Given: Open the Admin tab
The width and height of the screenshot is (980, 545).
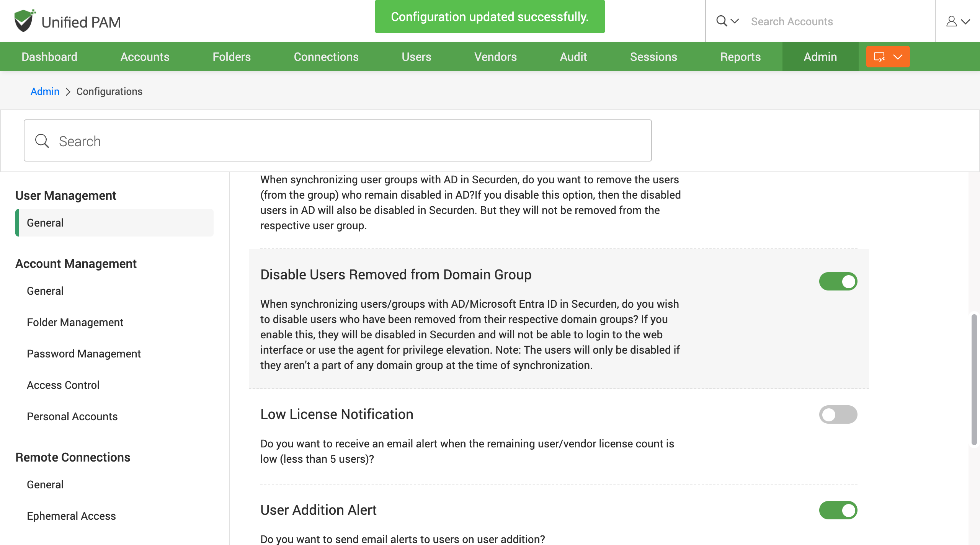Looking at the screenshot, I should 820,57.
